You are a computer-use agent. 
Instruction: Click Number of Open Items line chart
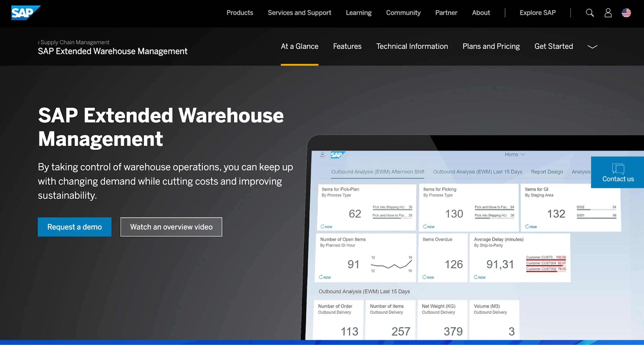tap(392, 264)
